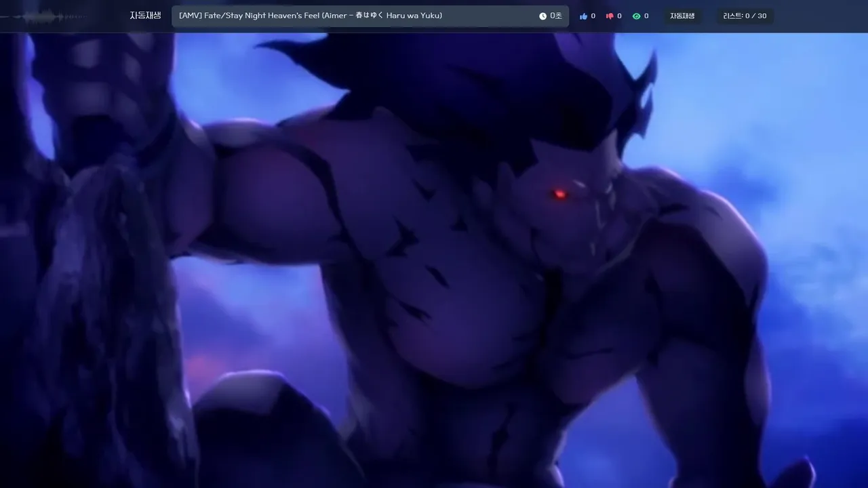
Task: Click the red thumbs-down dislike icon
Action: 609,16
